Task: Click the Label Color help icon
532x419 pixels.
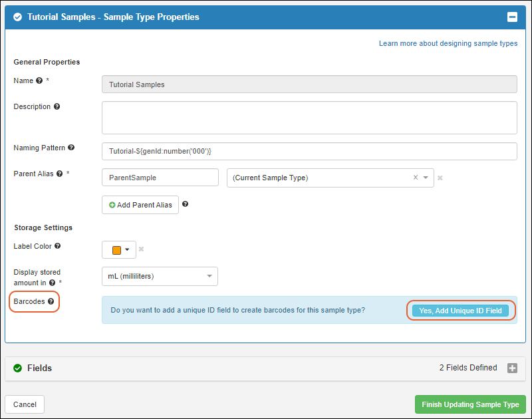Action: [x=57, y=246]
